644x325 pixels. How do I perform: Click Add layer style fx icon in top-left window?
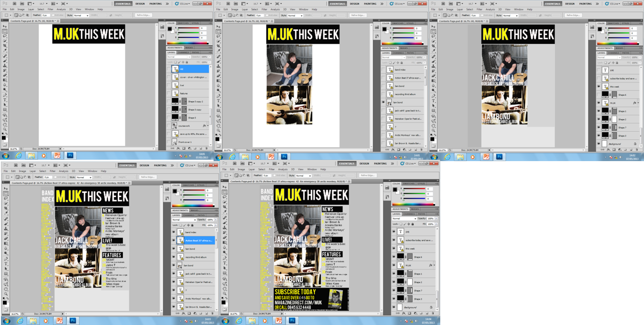click(178, 148)
